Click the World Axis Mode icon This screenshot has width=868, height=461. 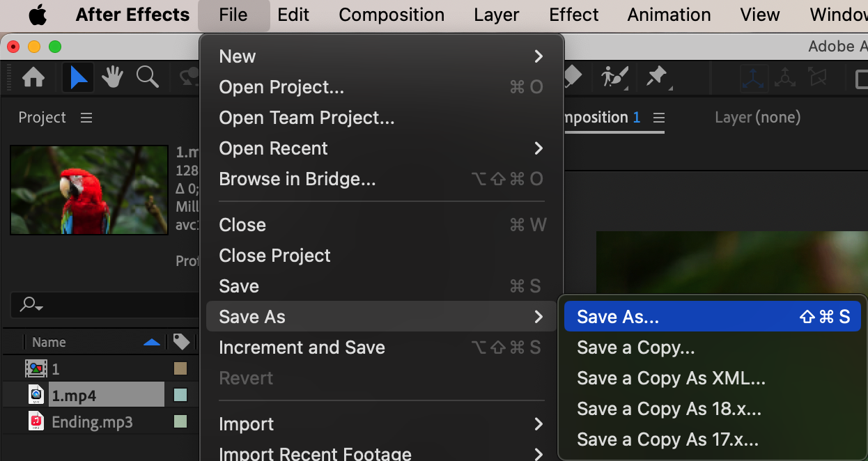point(785,77)
